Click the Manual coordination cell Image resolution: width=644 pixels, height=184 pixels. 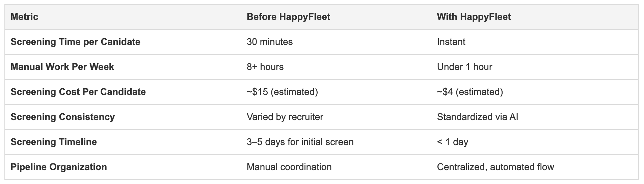click(289, 167)
